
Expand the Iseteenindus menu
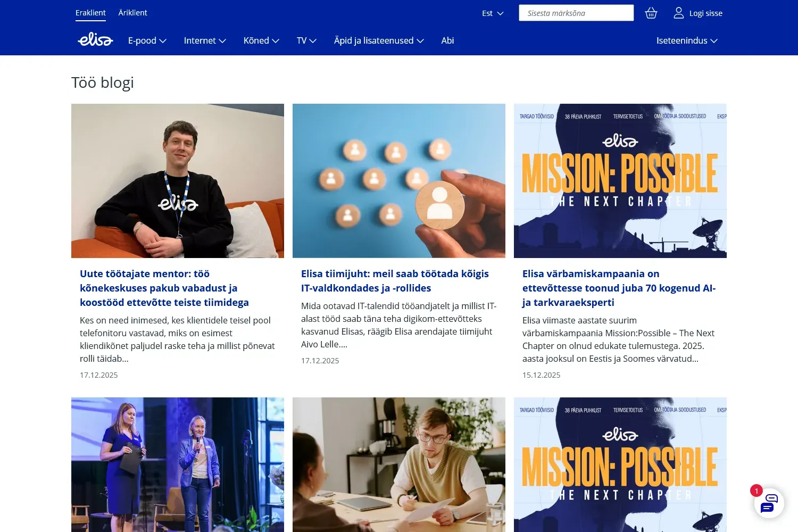tap(687, 40)
